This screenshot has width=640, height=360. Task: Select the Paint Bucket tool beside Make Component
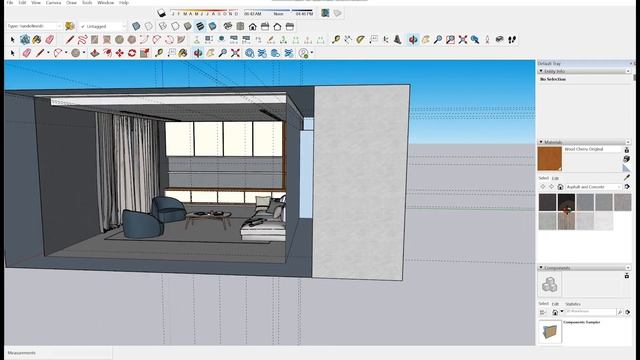click(x=37, y=40)
